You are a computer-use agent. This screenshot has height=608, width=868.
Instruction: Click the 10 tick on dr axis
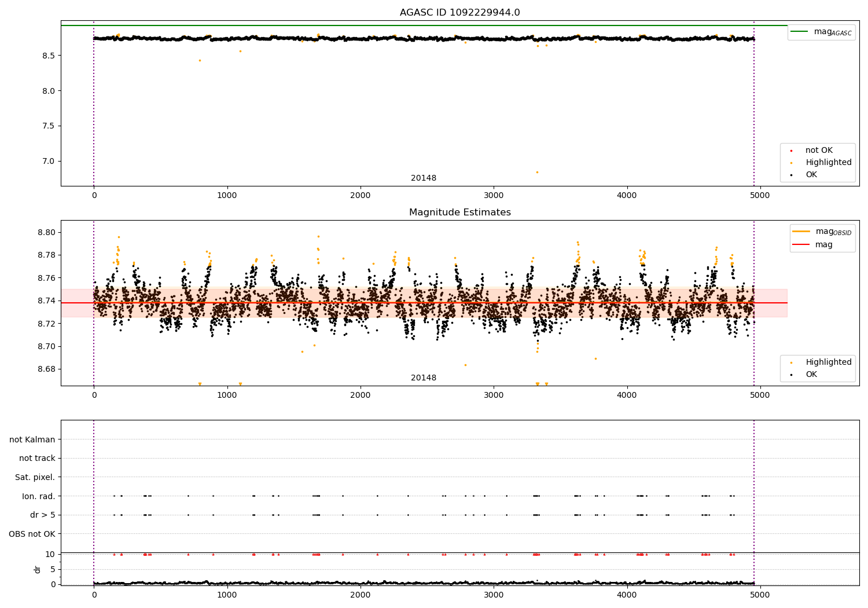[51, 555]
